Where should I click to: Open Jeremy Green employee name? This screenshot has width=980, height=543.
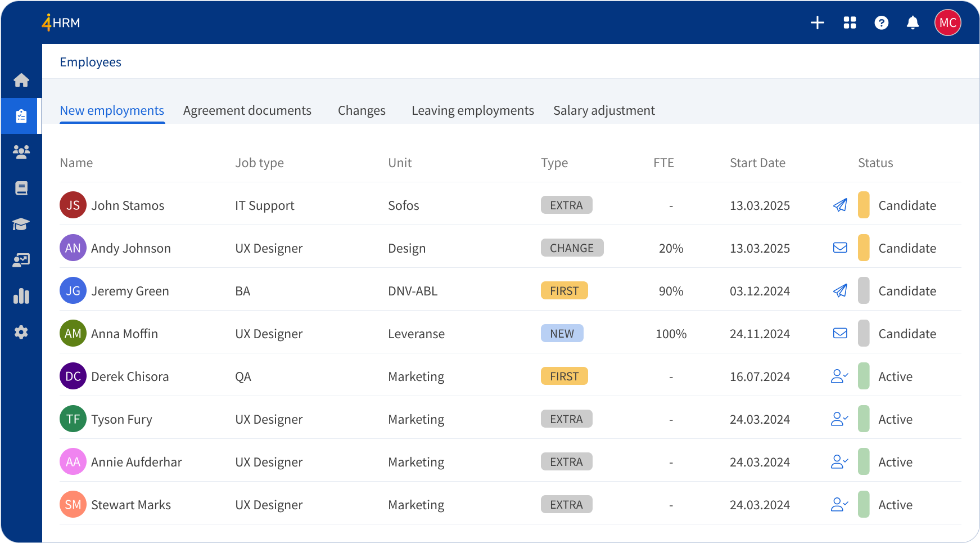pos(130,291)
